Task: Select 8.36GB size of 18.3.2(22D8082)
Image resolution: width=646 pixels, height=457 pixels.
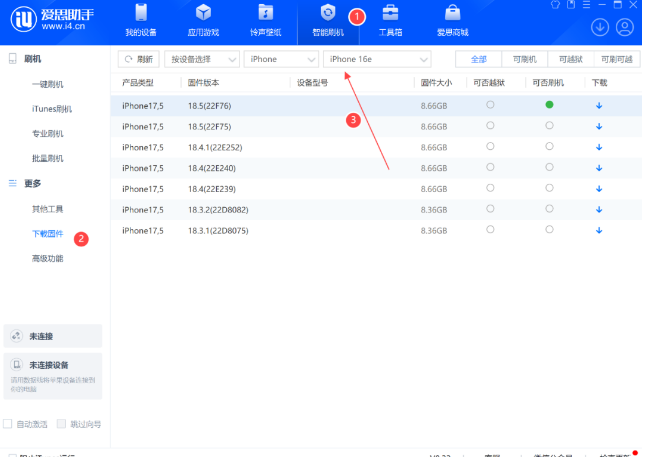Action: tap(434, 210)
